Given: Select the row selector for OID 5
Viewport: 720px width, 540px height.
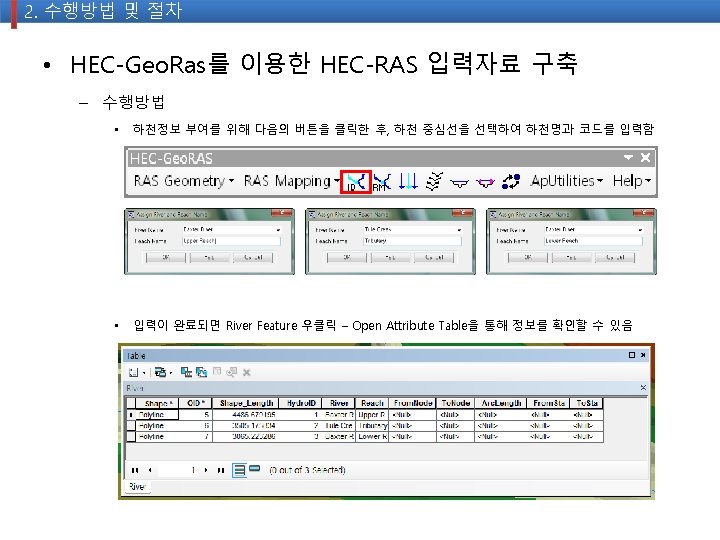Looking at the screenshot, I should click(x=131, y=415).
